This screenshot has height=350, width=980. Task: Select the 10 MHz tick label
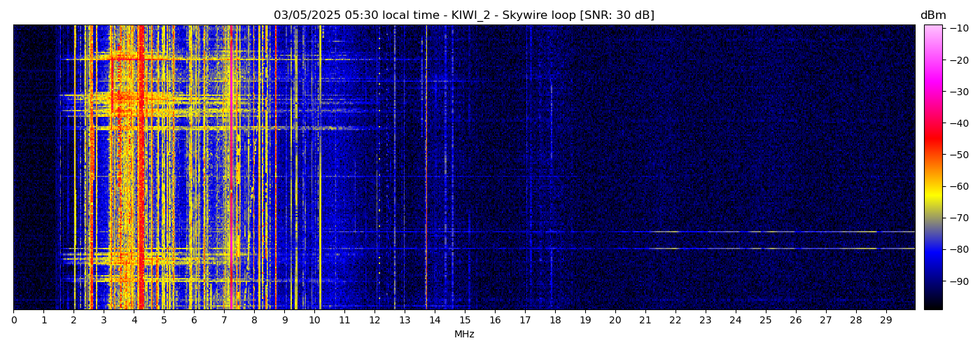[x=314, y=320]
